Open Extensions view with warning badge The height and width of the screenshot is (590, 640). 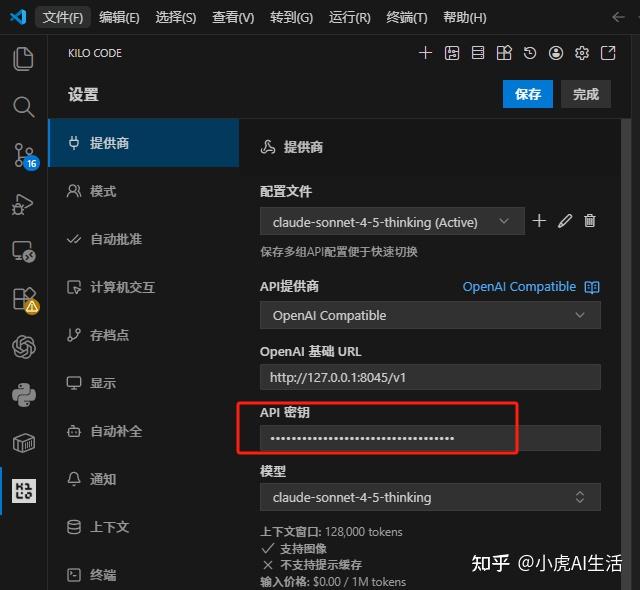pyautogui.click(x=25, y=300)
